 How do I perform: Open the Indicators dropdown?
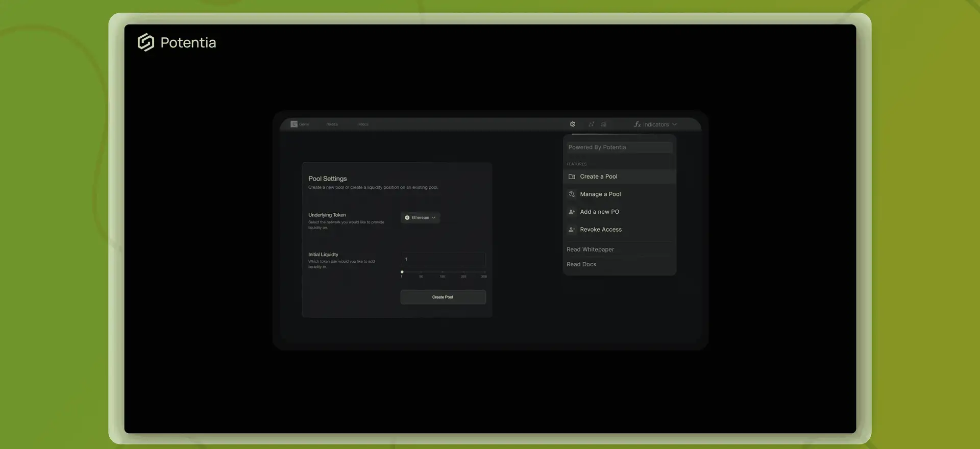pyautogui.click(x=655, y=124)
